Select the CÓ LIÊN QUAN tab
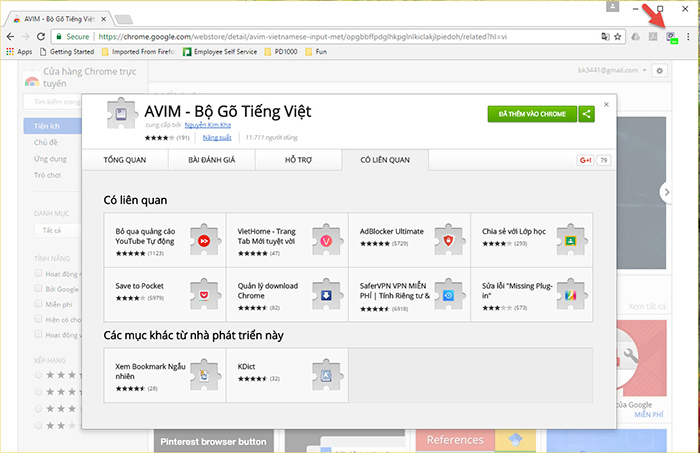This screenshot has width=700, height=453. pos(385,160)
